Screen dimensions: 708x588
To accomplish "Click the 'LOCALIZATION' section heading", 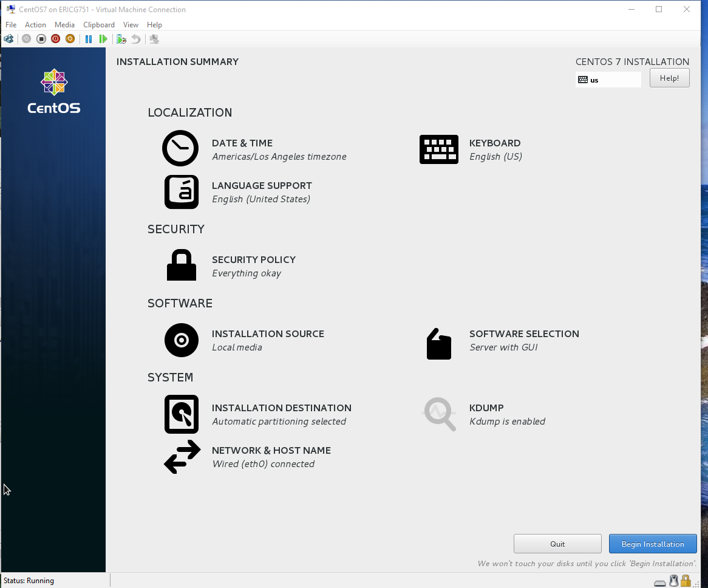I will 189,112.
